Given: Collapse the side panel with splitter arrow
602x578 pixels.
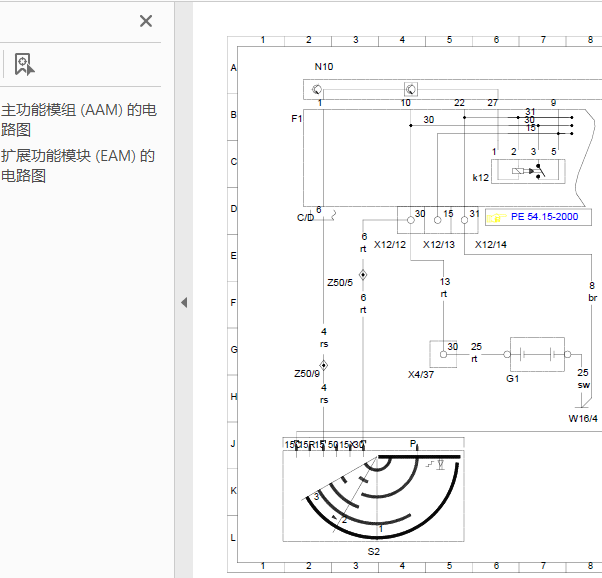Looking at the screenshot, I should point(184,303).
